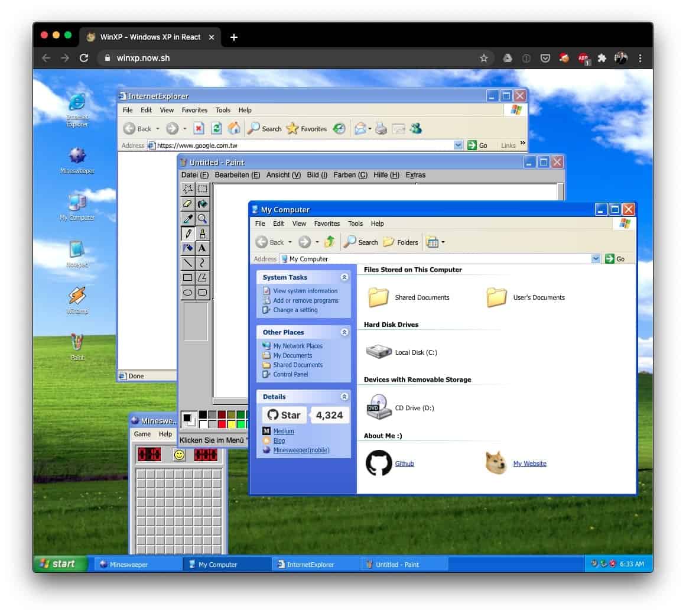This screenshot has width=686, height=616.
Task: Pick the Fill With Color tool
Action: [x=203, y=203]
